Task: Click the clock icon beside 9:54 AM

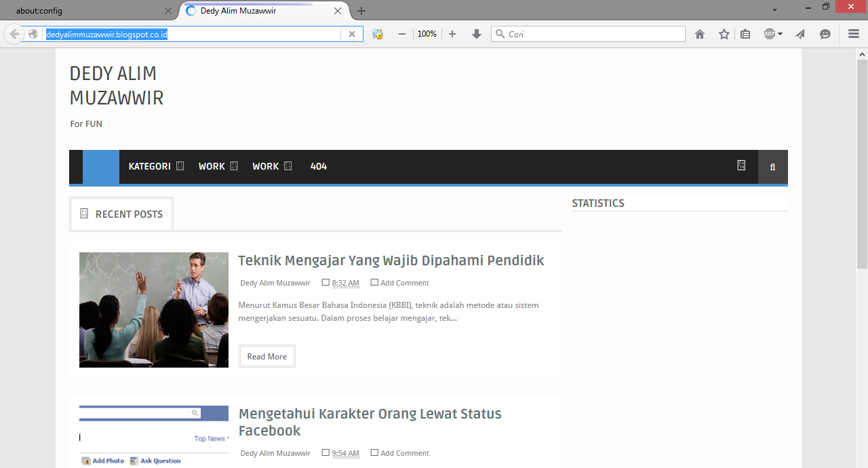Action: point(325,452)
